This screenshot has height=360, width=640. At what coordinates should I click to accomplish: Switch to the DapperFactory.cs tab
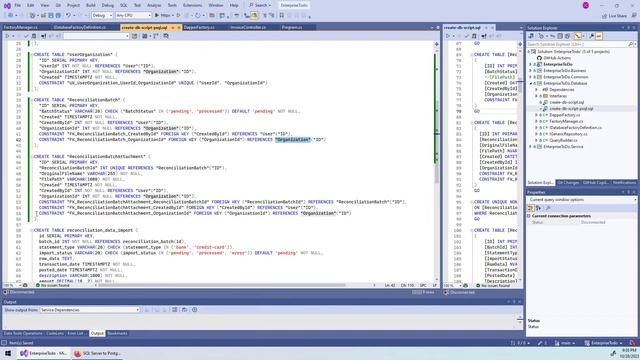click(x=199, y=27)
